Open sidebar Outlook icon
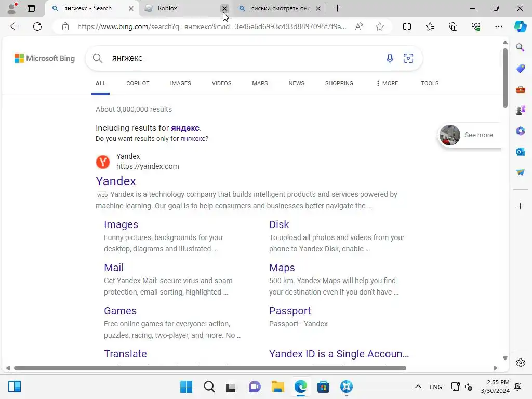The image size is (532, 399). pyautogui.click(x=521, y=152)
